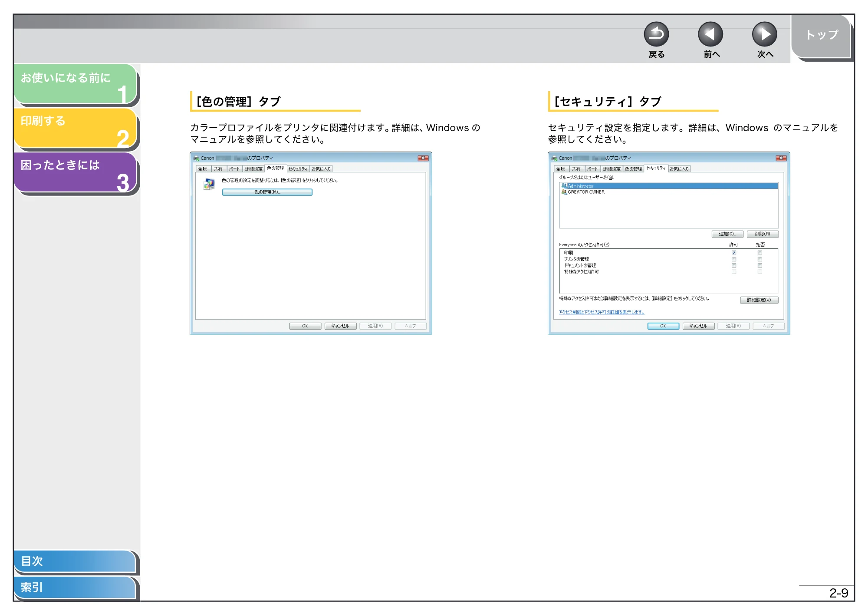Select the Administrator user row

[x=669, y=186]
